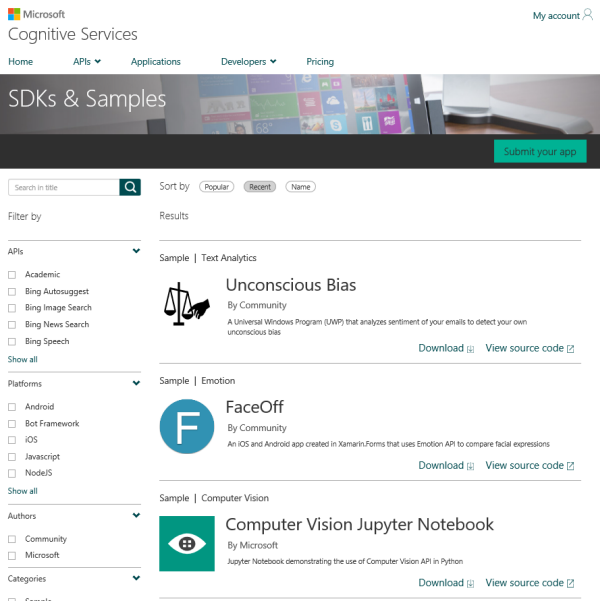
Task: Click the Cognitive Services heading
Action: [73, 34]
